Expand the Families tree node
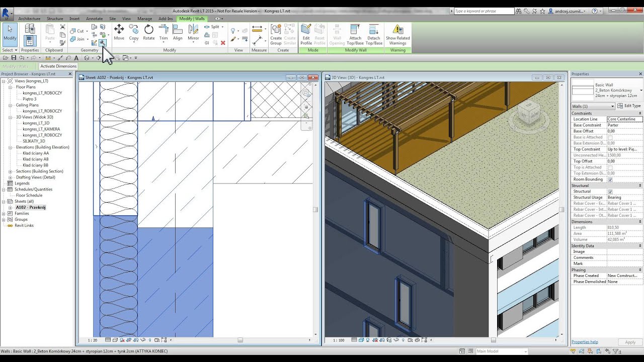The image size is (644, 362). (4, 213)
